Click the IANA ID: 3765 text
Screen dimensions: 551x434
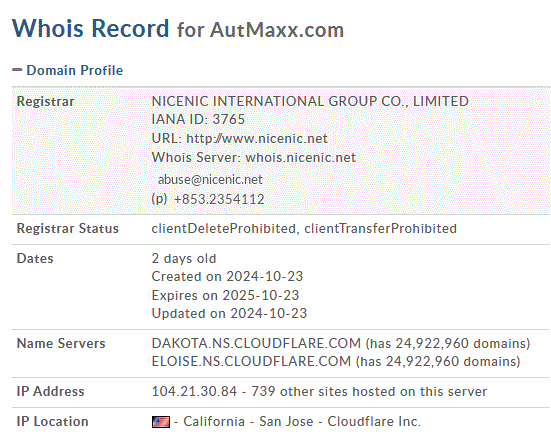click(198, 119)
